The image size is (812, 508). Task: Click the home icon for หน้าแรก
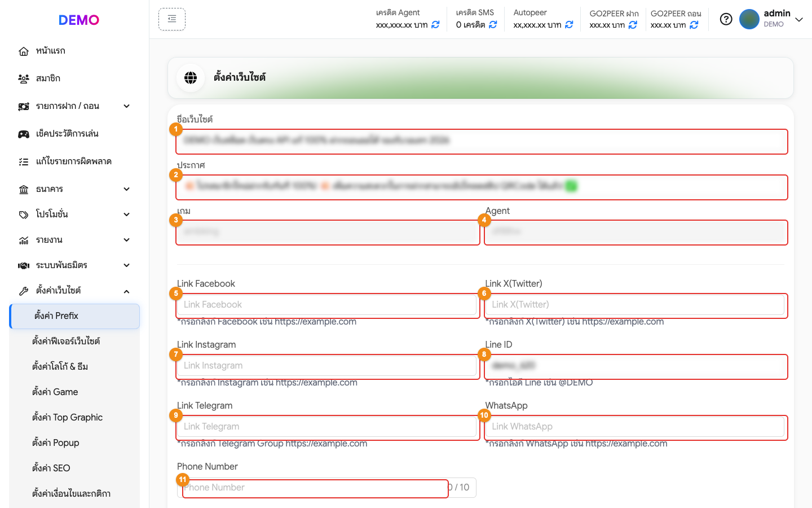24,51
